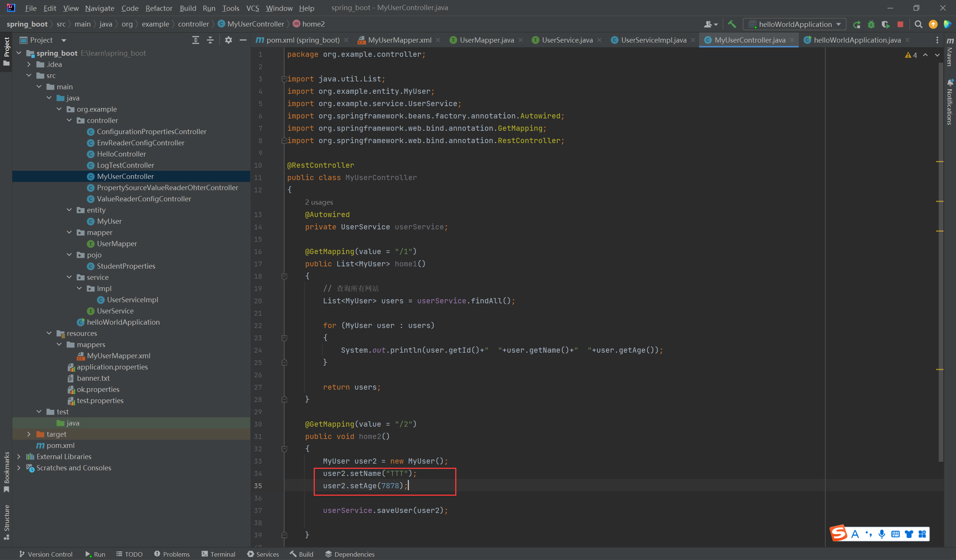Image resolution: width=956 pixels, height=560 pixels.
Task: Open Search Everywhere magnifier icon
Action: point(918,24)
